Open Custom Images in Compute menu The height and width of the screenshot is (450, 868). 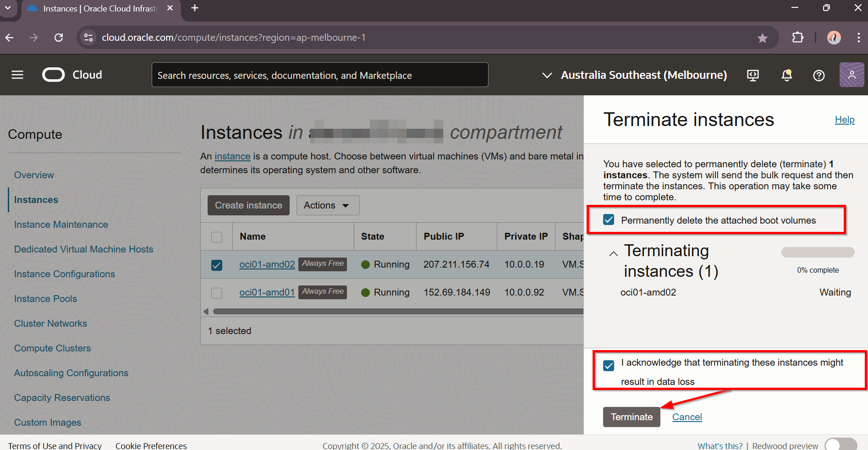click(48, 423)
